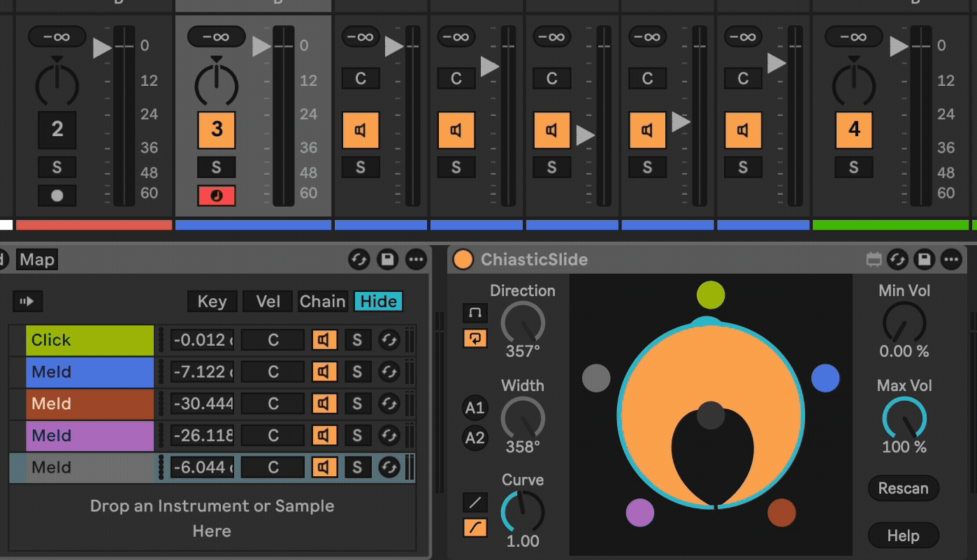Show the Key zone editor
Image resolution: width=977 pixels, height=560 pixels.
(212, 302)
